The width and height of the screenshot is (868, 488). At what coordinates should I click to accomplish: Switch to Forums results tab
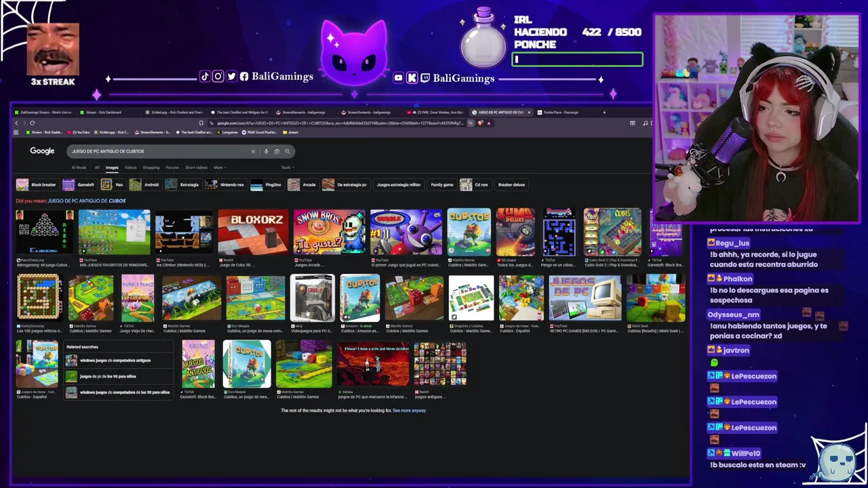172,167
